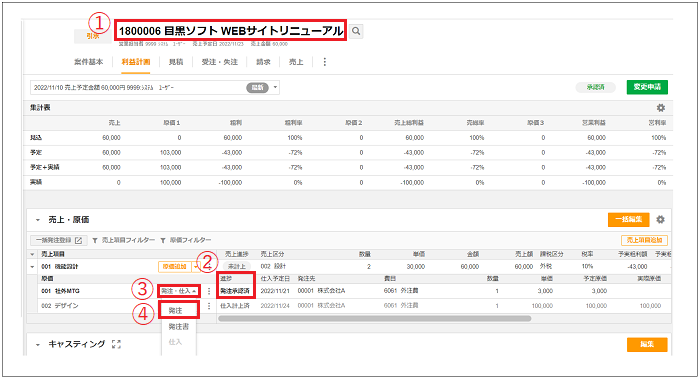Click the horizontal scrollbar under the cost table

[375, 319]
